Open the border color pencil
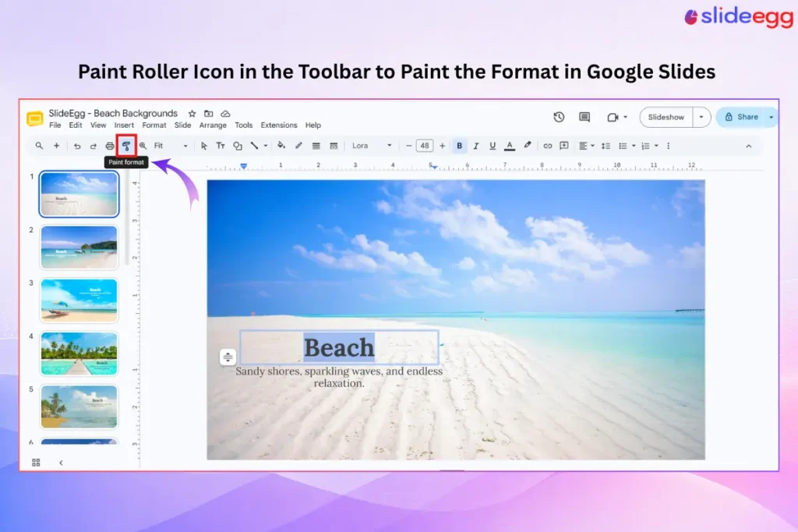798x532 pixels. tap(298, 146)
